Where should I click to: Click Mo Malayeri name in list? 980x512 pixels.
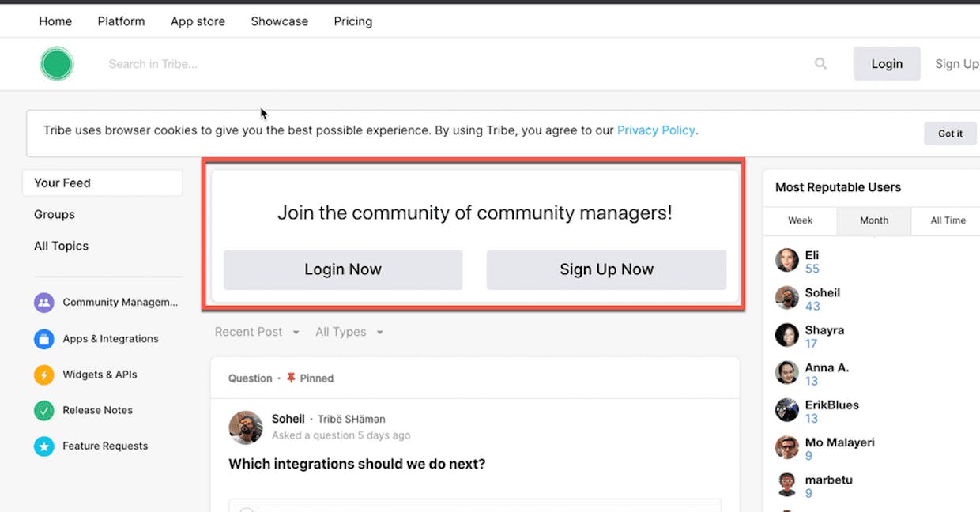[x=840, y=442]
